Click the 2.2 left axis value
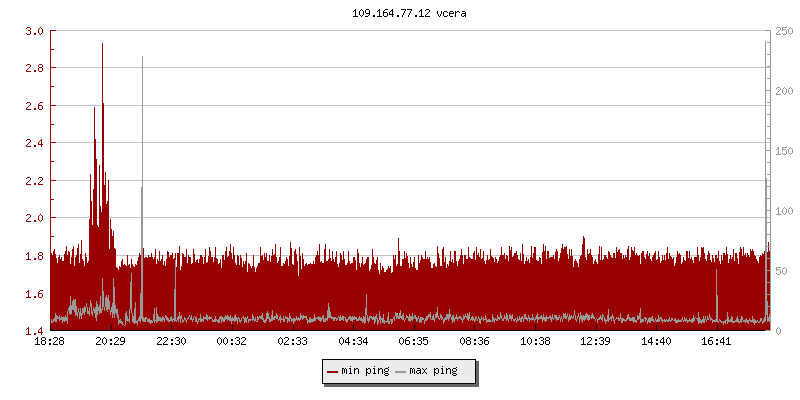Image resolution: width=800 pixels, height=400 pixels. tap(34, 181)
